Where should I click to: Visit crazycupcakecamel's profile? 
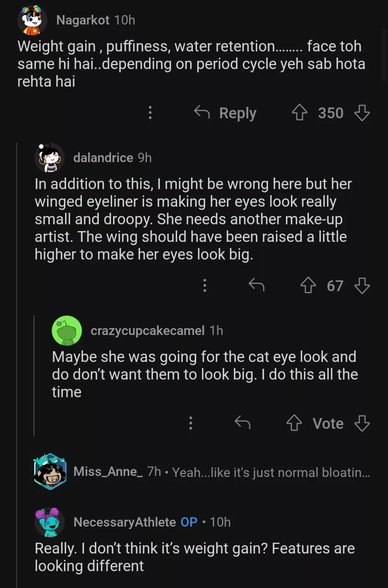[x=147, y=331]
